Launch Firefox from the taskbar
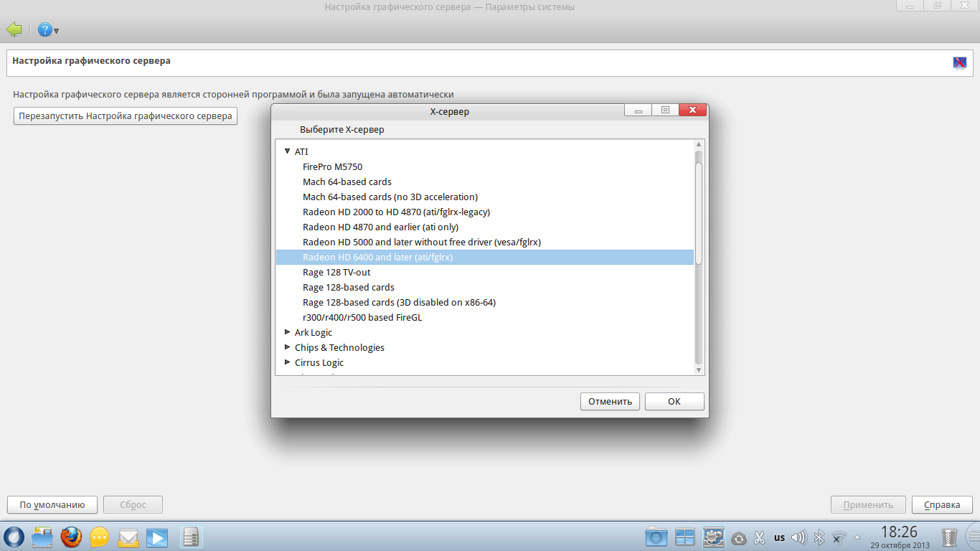 pyautogui.click(x=71, y=537)
